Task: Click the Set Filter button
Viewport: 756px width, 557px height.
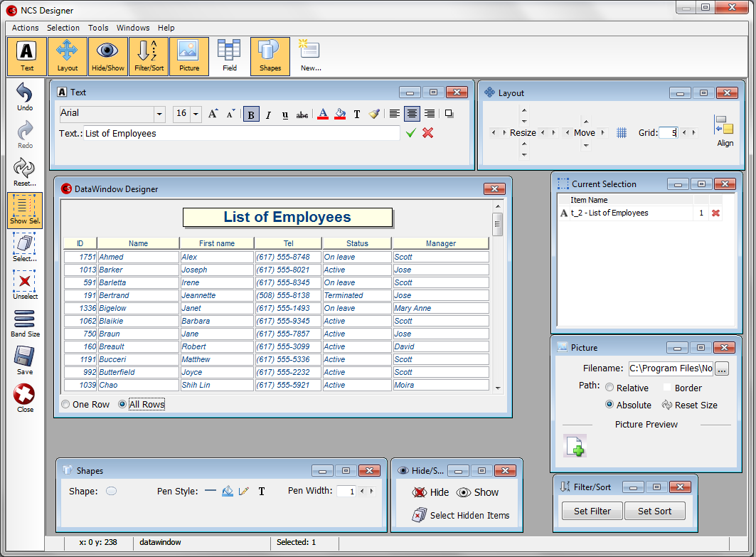Action: 592,511
